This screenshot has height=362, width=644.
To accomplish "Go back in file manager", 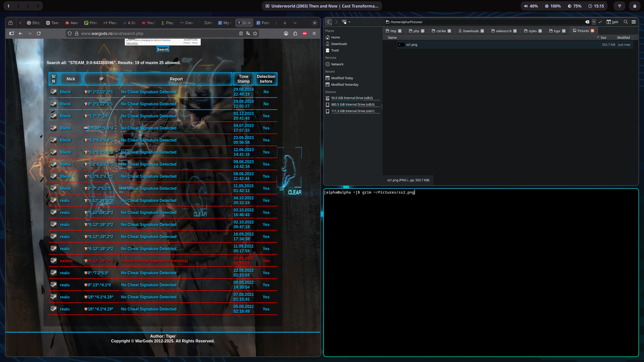I will click(x=329, y=22).
